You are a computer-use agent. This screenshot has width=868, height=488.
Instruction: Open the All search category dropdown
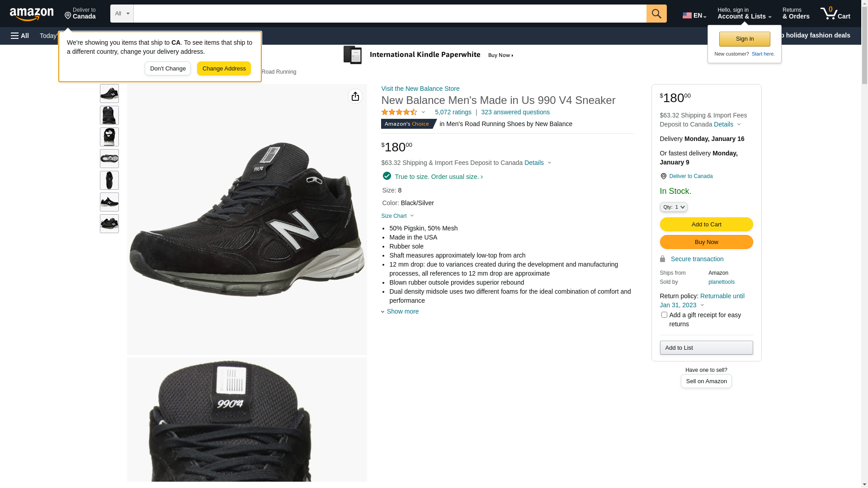pyautogui.click(x=122, y=14)
